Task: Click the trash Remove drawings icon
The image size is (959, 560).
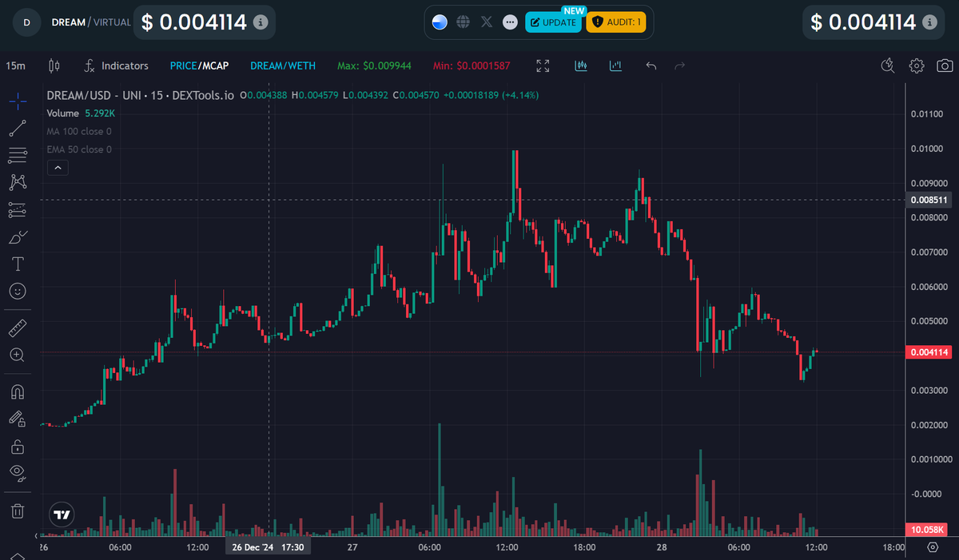Action: [x=18, y=510]
